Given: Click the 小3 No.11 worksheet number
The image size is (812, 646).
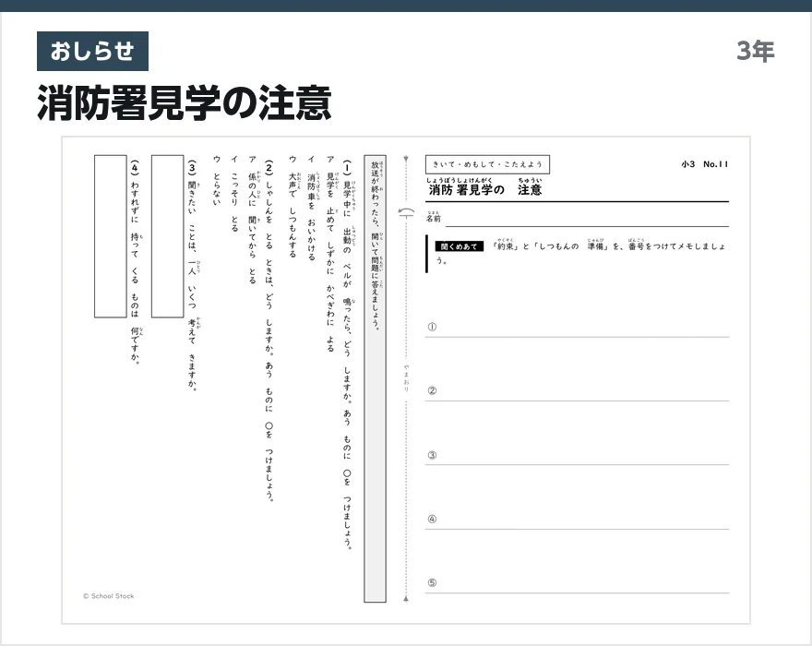Looking at the screenshot, I should (704, 164).
